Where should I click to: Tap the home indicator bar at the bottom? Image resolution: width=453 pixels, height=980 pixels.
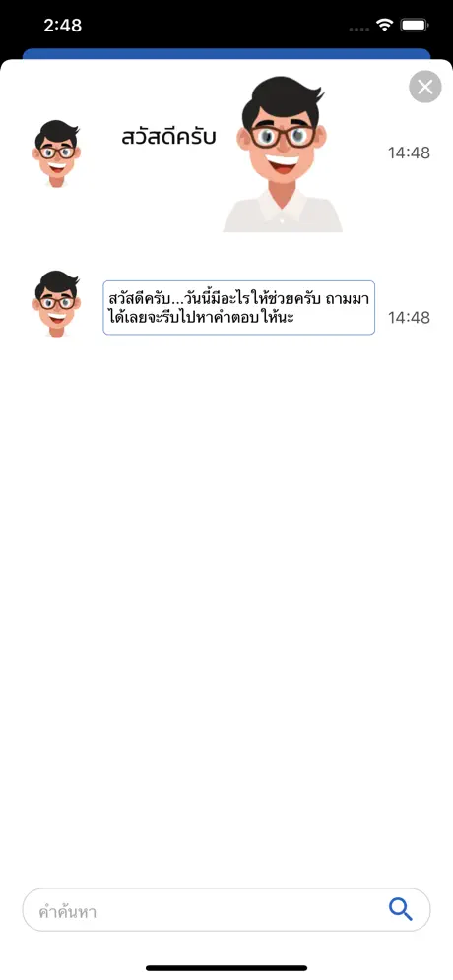226,968
